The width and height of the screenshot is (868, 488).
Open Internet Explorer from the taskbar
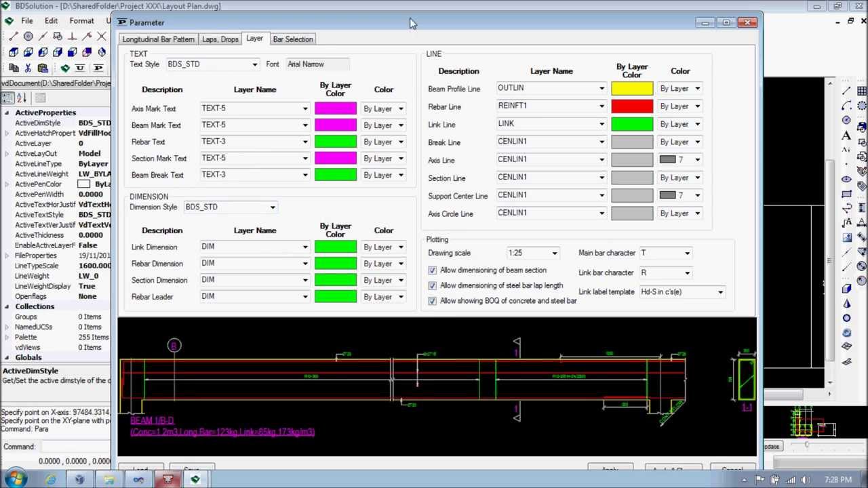[x=51, y=480]
